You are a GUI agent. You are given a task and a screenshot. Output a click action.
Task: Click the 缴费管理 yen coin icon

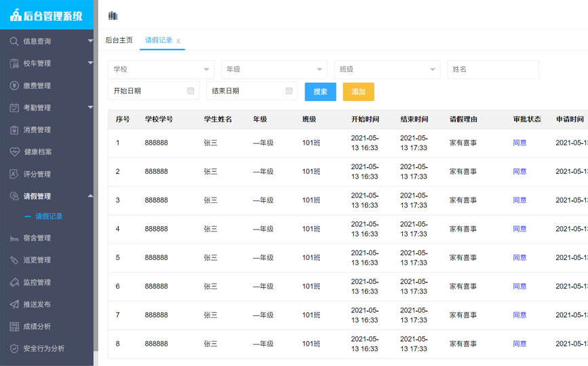[x=14, y=86]
